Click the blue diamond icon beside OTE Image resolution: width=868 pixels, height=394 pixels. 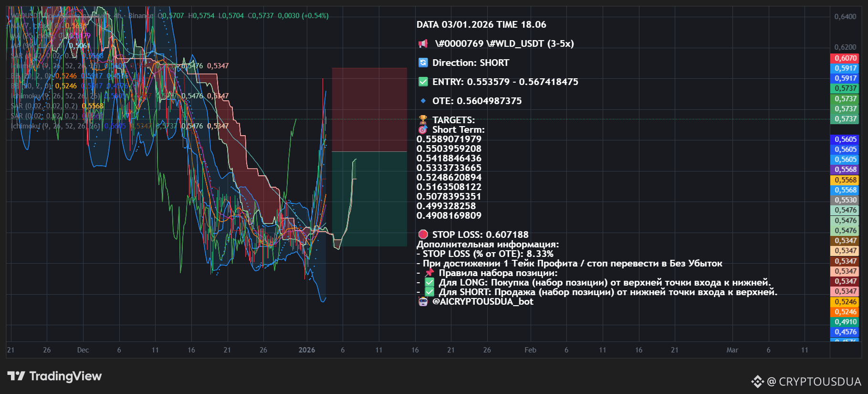pyautogui.click(x=423, y=101)
